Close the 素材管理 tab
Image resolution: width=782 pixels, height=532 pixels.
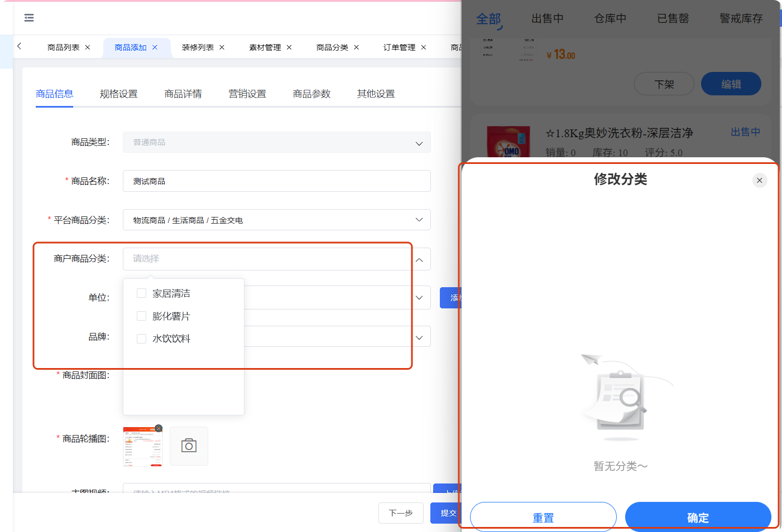[x=289, y=47]
